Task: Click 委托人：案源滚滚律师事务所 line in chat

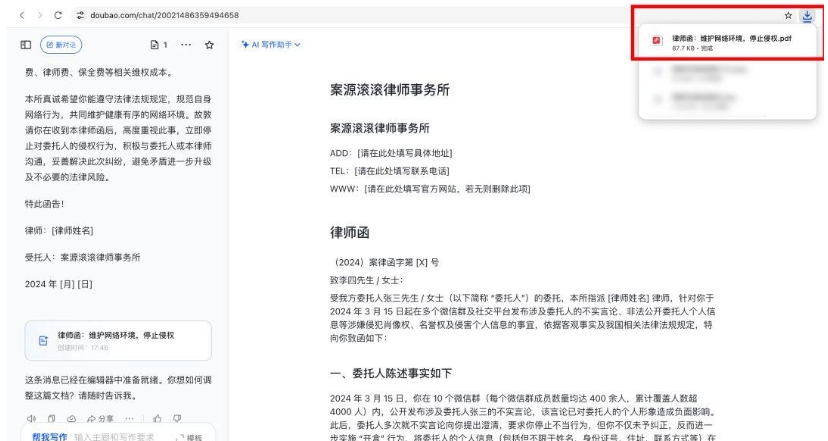Action: point(82,257)
